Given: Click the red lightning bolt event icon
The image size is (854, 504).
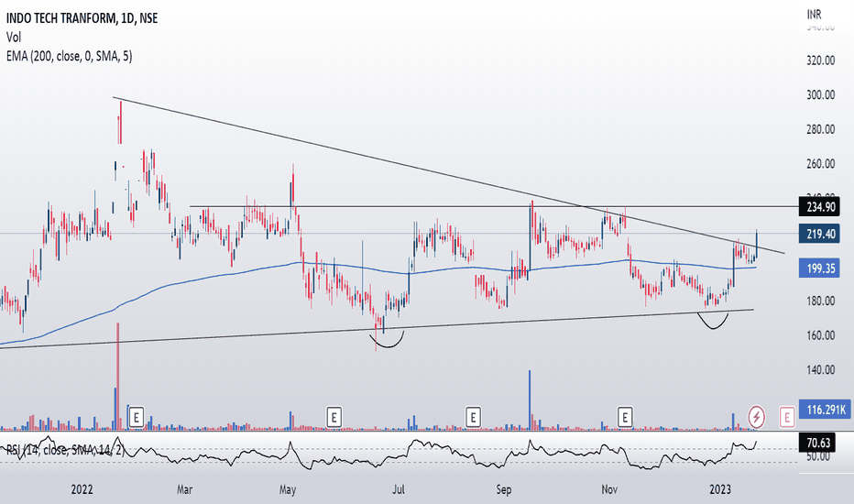Looking at the screenshot, I should coord(756,418).
